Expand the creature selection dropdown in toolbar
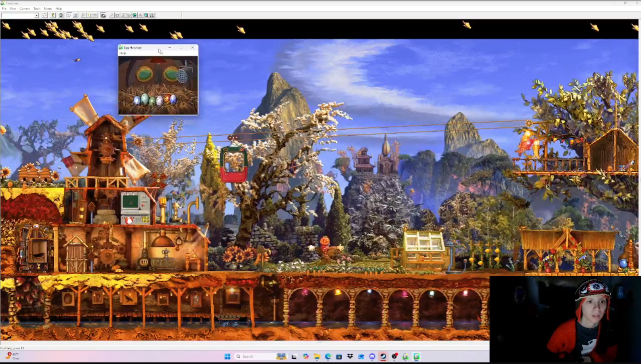This screenshot has width=641, height=364. (x=36, y=16)
